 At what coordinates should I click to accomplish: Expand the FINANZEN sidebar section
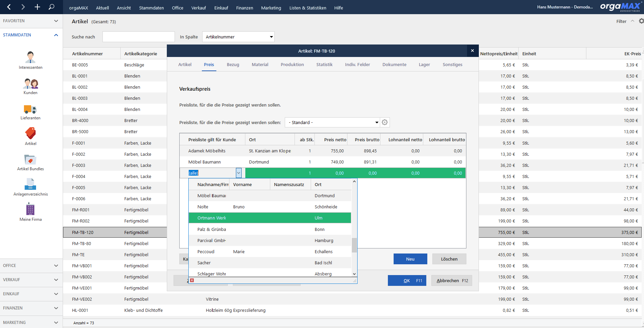31,308
